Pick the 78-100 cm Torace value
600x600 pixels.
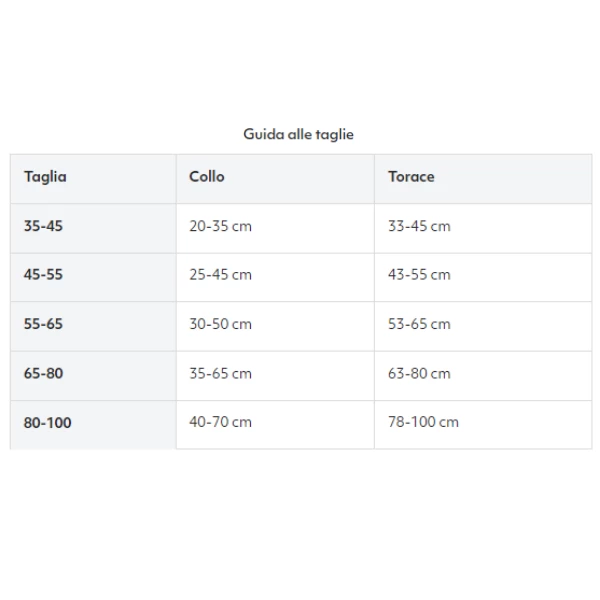(x=423, y=423)
